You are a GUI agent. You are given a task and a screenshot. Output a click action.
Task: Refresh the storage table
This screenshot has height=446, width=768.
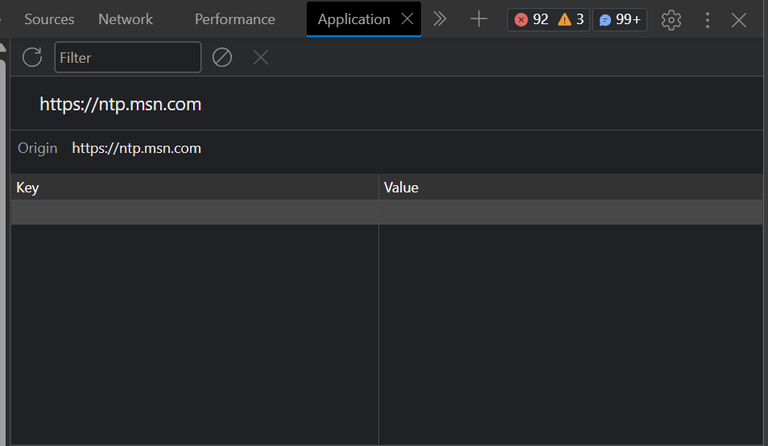pyautogui.click(x=32, y=57)
